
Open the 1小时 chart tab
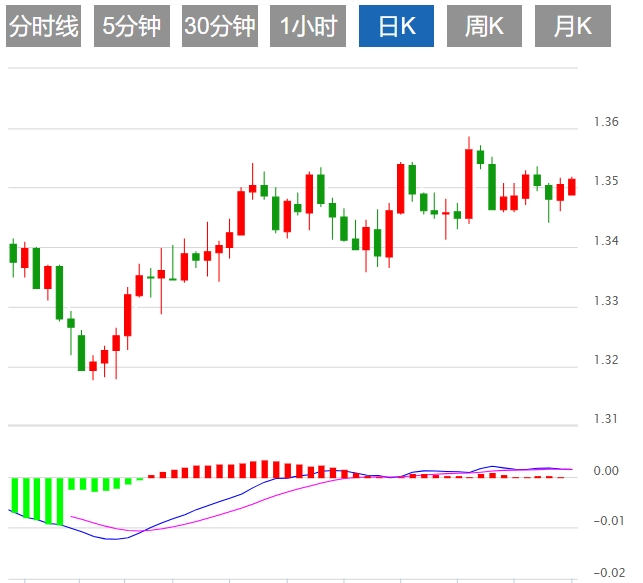click(308, 26)
